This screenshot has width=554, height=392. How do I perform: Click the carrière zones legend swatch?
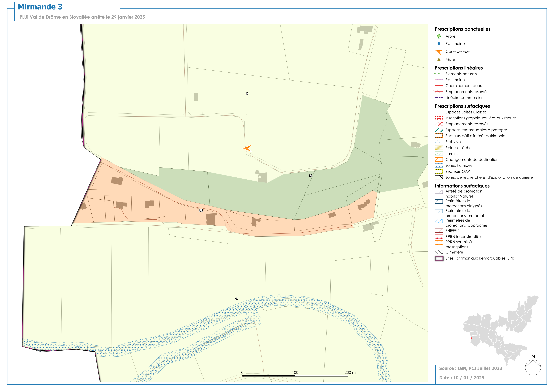(439, 177)
